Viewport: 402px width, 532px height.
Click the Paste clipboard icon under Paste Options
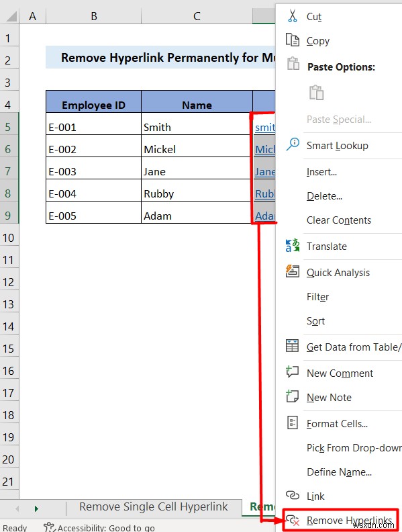316,92
